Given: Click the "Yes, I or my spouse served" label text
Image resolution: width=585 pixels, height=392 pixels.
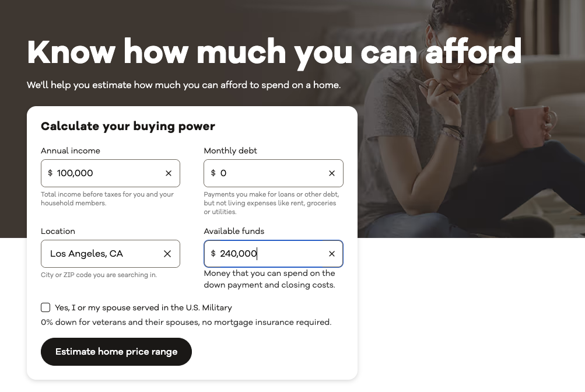Looking at the screenshot, I should [143, 307].
